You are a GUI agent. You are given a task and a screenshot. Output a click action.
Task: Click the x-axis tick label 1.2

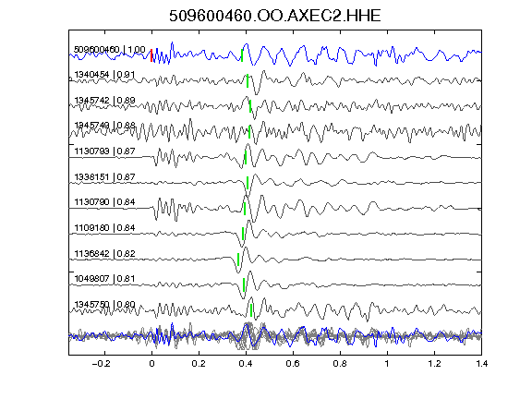[434, 364]
